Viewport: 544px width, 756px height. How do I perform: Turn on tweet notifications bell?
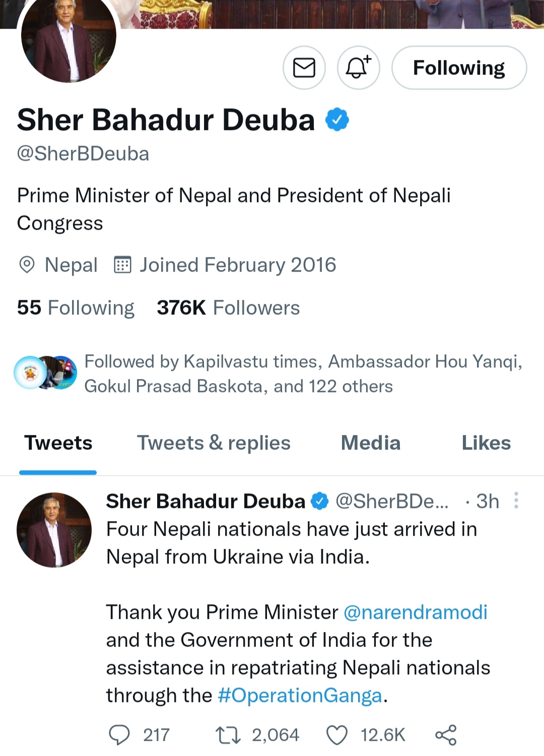tap(358, 68)
